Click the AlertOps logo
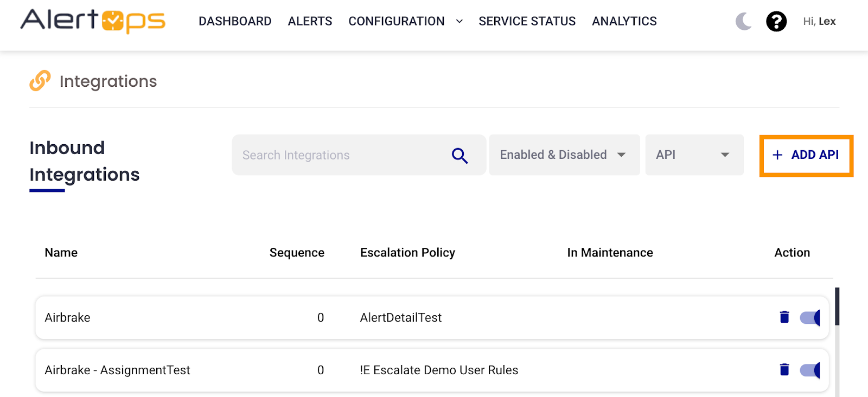The width and height of the screenshot is (868, 397). coord(93,21)
